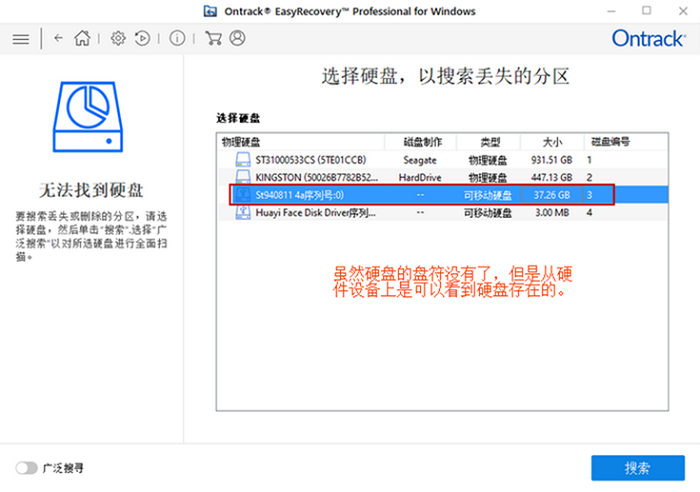Sort by 类型 column header
Image resolution: width=700 pixels, height=492 pixels.
click(490, 142)
